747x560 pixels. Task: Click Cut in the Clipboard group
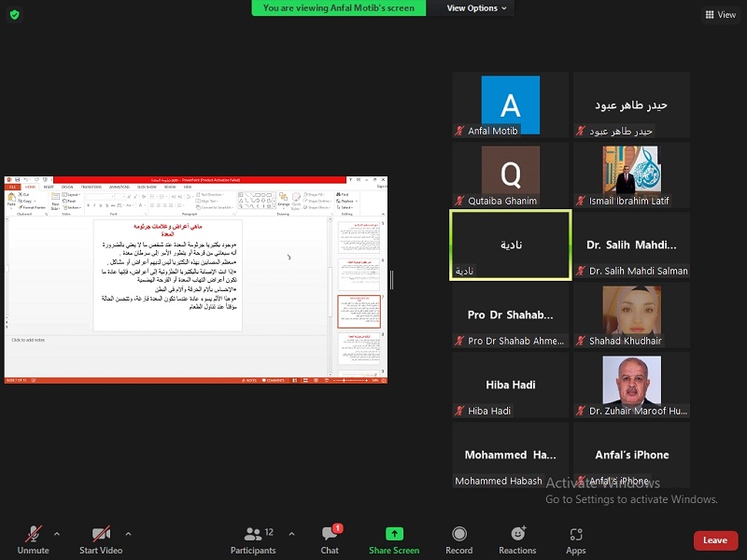pyautogui.click(x=24, y=194)
